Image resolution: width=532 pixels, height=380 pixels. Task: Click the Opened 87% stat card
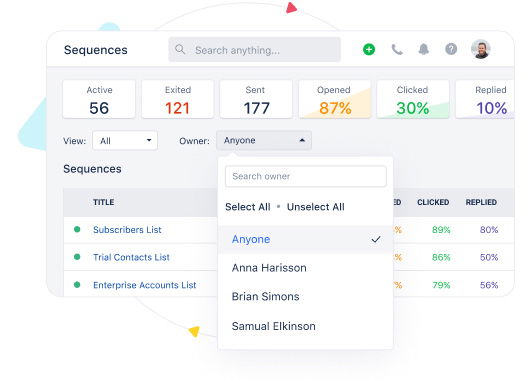pyautogui.click(x=334, y=99)
